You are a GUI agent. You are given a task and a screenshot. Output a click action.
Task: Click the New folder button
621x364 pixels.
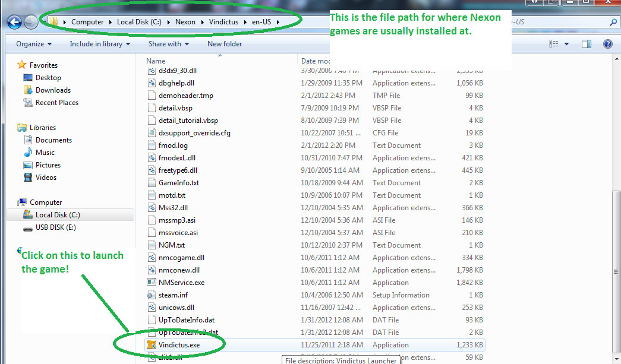(225, 44)
